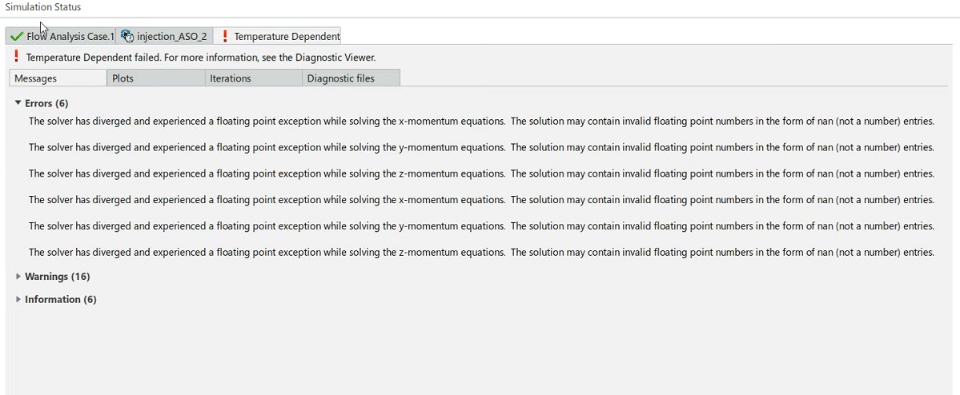Open the Messages tab
The width and height of the screenshot is (960, 395).
pos(58,78)
